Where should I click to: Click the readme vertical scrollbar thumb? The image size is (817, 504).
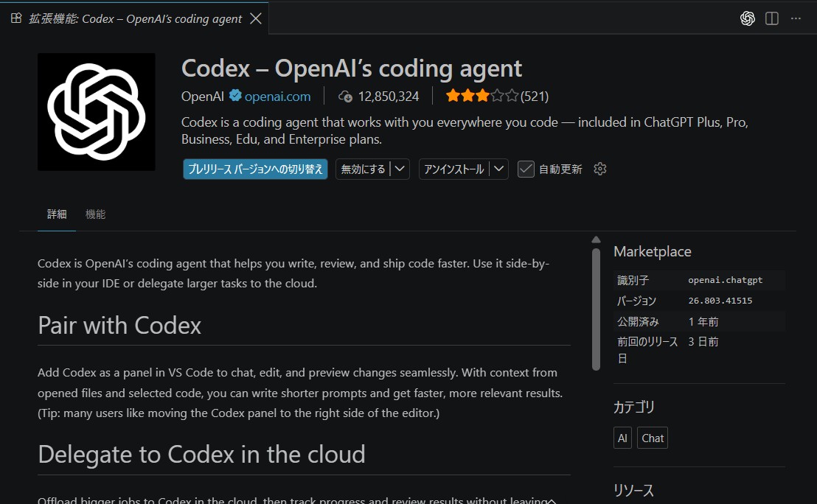pyautogui.click(x=596, y=309)
